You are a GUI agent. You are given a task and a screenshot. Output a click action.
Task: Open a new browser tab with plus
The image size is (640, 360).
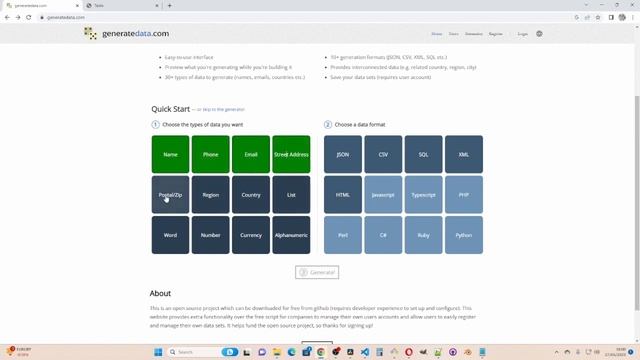169,6
